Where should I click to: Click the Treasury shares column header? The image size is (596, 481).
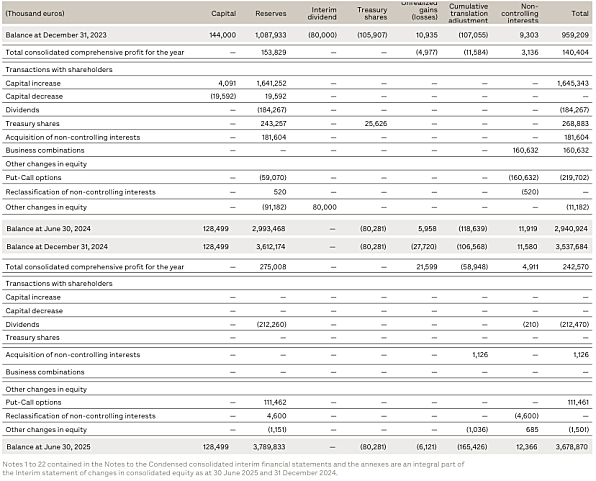pos(372,13)
